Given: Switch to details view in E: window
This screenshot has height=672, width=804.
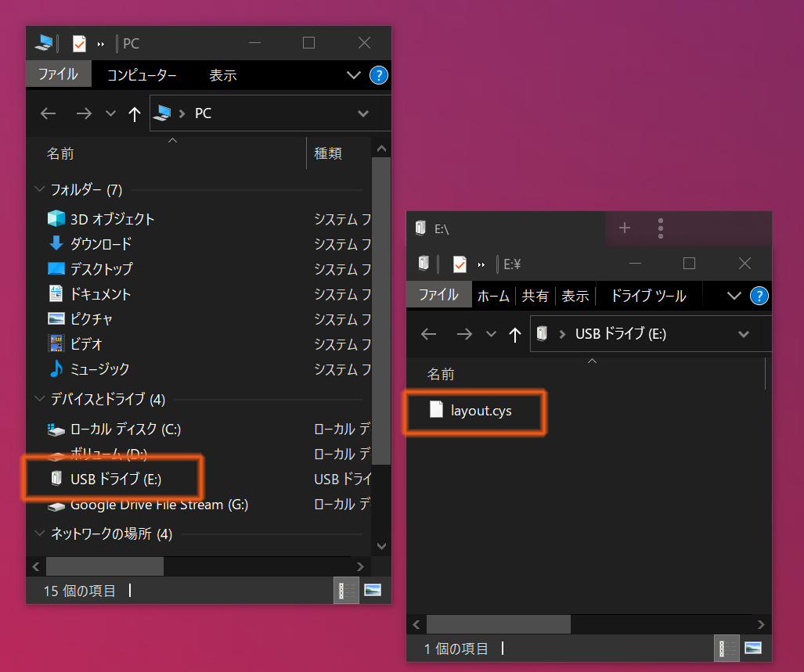Looking at the screenshot, I should tap(728, 648).
